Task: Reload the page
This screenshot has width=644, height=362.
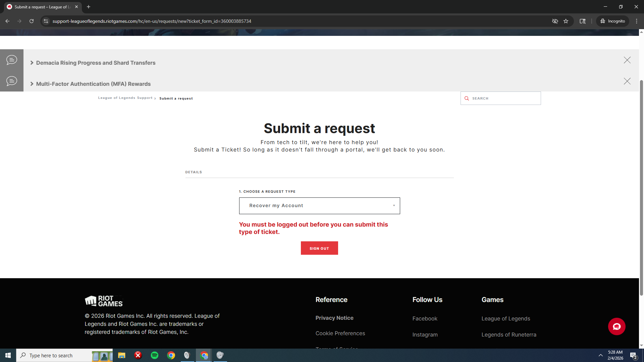Action: click(32, 21)
